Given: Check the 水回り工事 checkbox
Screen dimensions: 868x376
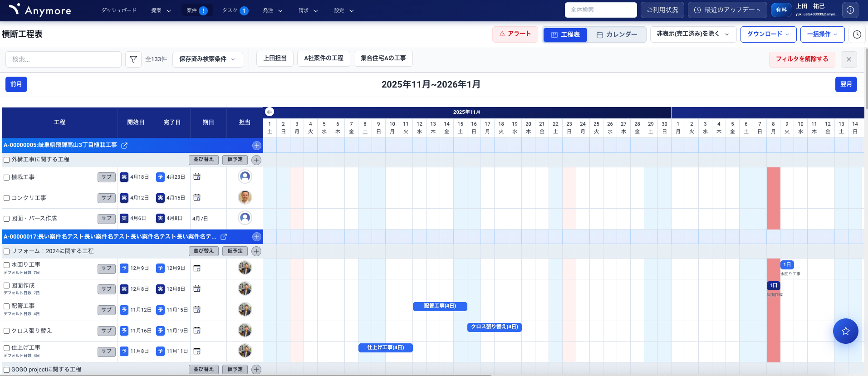Looking at the screenshot, I should pos(7,265).
